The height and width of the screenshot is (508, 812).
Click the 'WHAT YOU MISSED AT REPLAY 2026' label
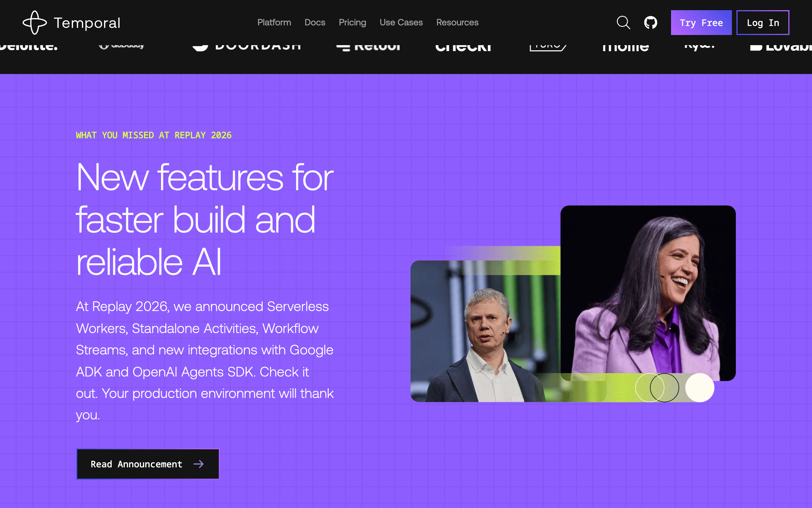[154, 135]
